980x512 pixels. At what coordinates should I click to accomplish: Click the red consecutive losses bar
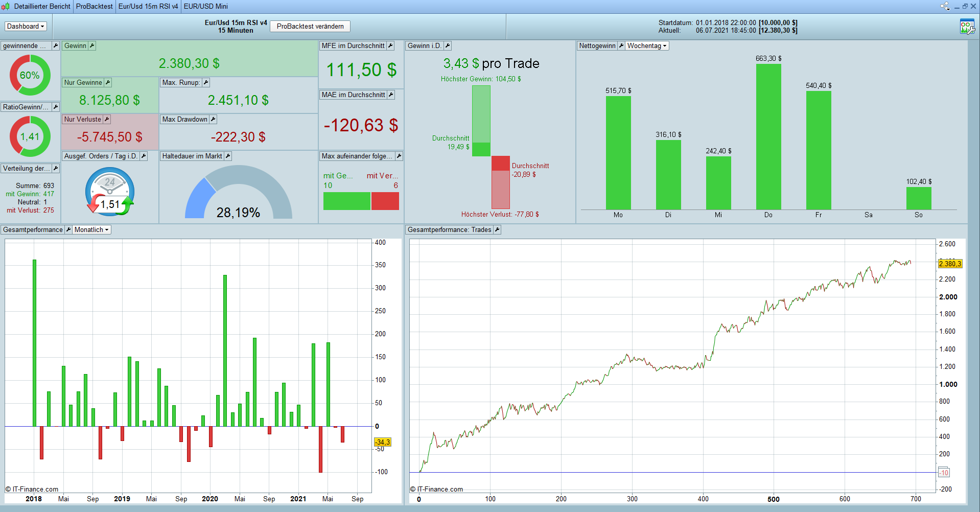click(385, 201)
